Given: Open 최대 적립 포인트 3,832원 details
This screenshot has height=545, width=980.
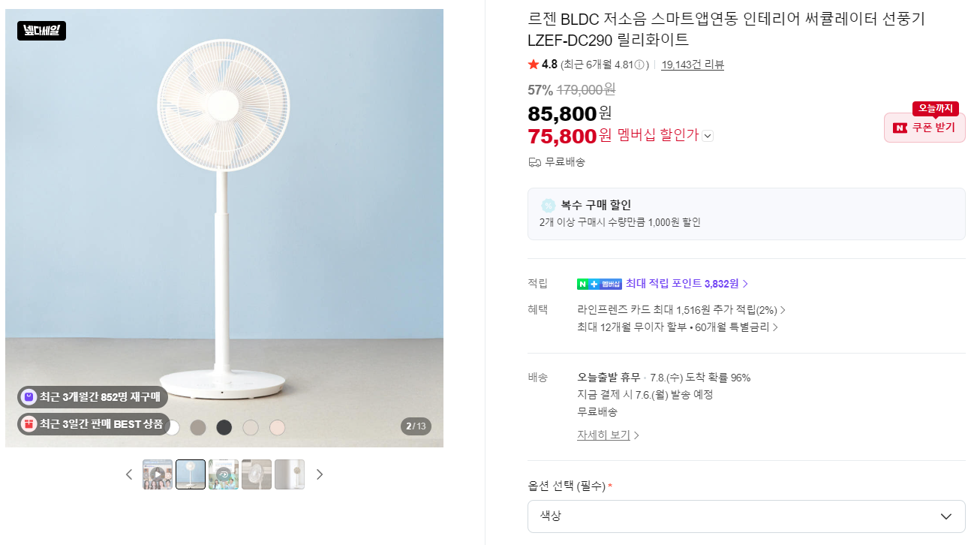Looking at the screenshot, I should (x=687, y=284).
